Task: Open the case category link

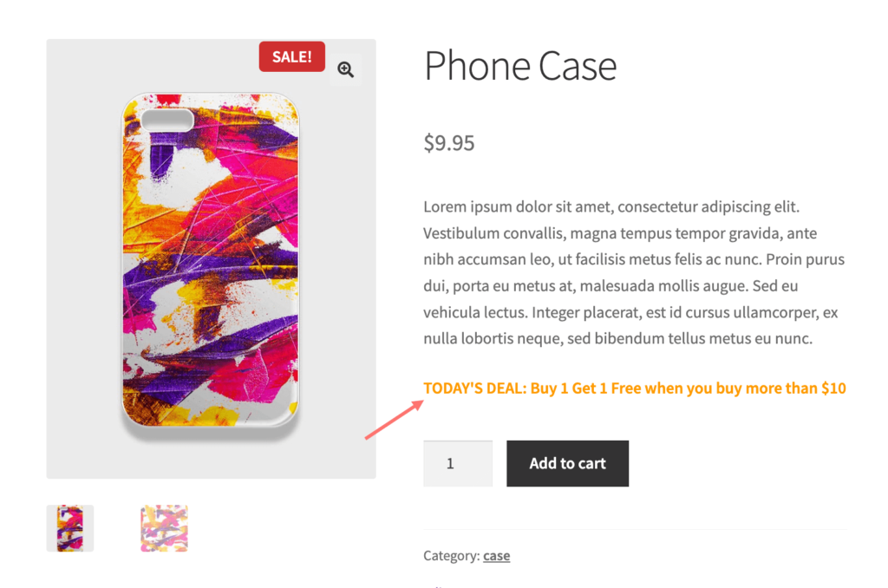Action: pyautogui.click(x=496, y=556)
